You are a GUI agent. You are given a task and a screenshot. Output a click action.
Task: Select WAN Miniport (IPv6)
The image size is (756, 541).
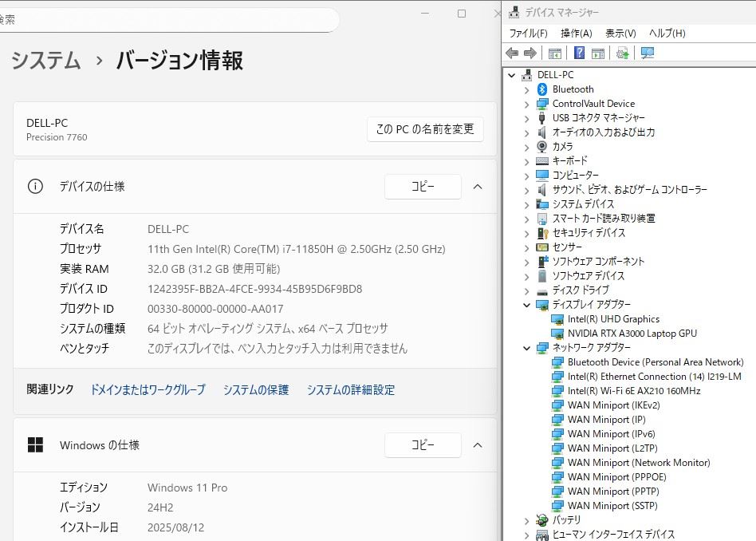(612, 434)
